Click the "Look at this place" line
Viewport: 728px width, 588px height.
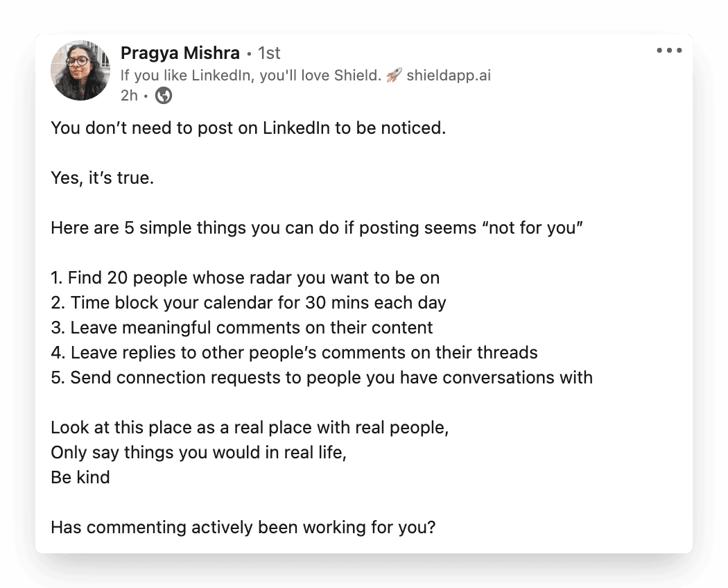(250, 427)
